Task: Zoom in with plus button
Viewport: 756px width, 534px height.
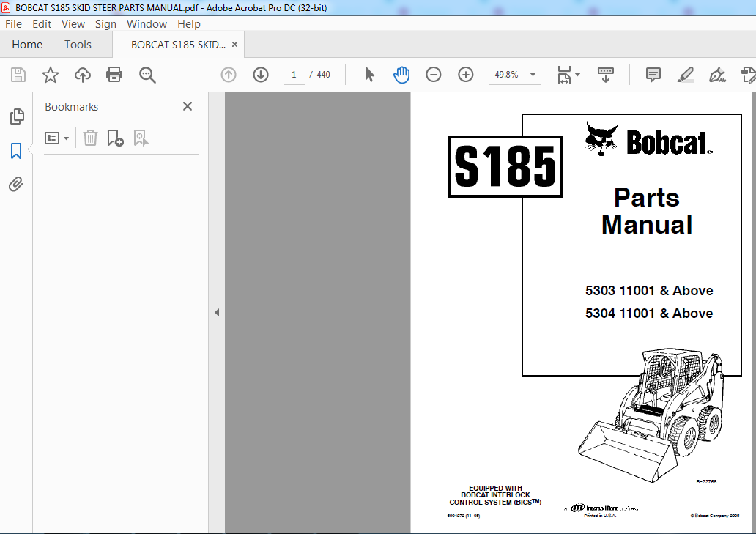Action: (x=466, y=75)
